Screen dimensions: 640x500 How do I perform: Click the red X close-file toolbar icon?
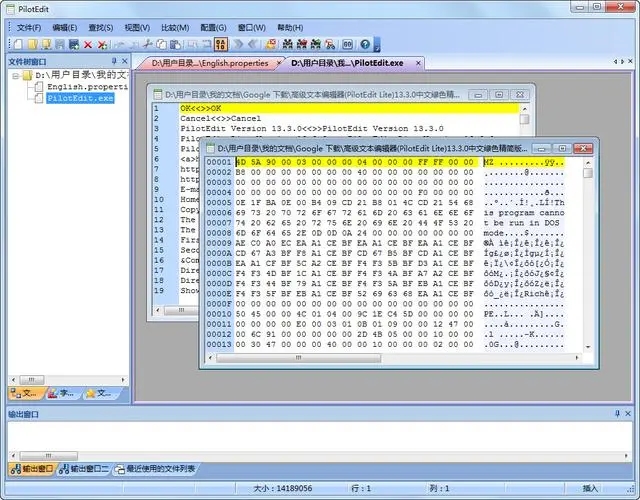click(x=88, y=45)
